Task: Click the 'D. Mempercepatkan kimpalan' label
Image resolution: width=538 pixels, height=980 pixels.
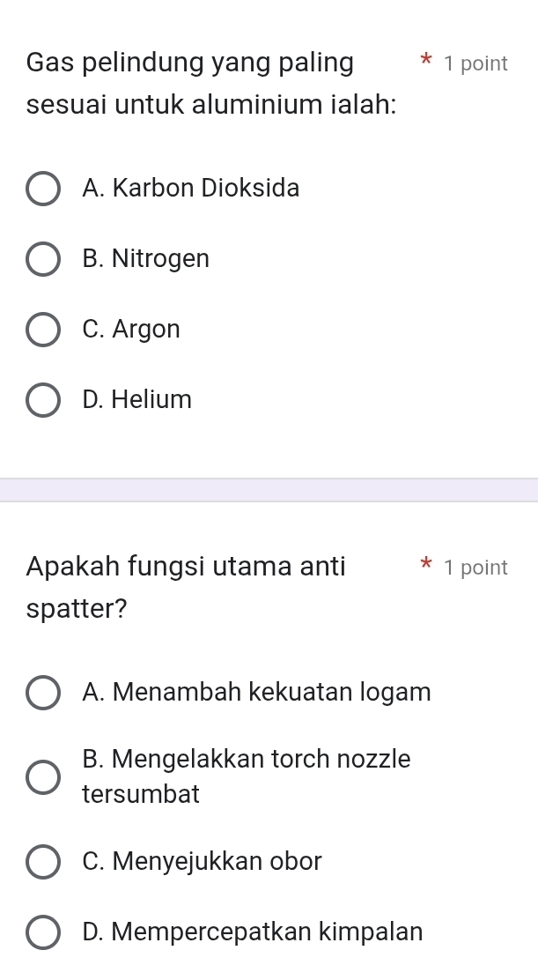Action: pyautogui.click(x=252, y=932)
